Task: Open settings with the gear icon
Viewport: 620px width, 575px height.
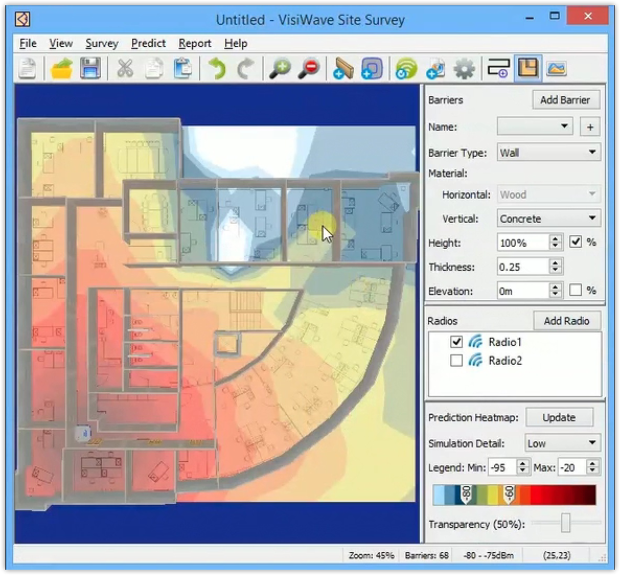Action: coord(464,68)
